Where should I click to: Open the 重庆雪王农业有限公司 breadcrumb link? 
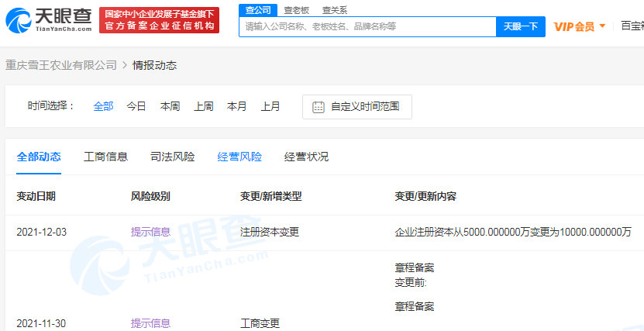click(x=60, y=65)
